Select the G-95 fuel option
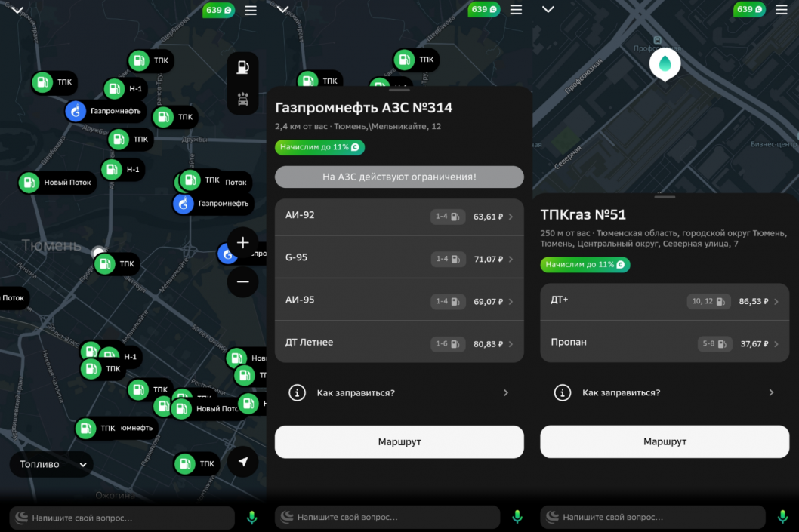 click(399, 259)
